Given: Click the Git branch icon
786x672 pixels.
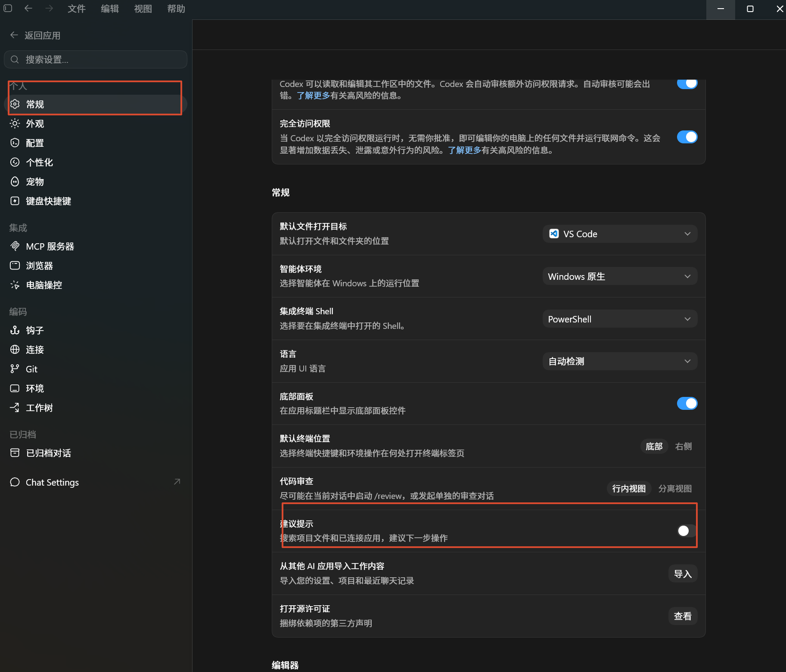Looking at the screenshot, I should [x=15, y=369].
